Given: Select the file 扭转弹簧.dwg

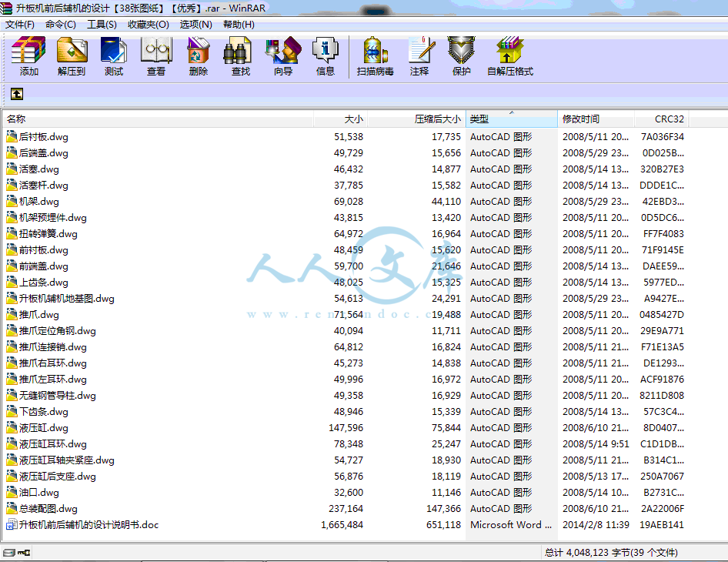Looking at the screenshot, I should 48,233.
